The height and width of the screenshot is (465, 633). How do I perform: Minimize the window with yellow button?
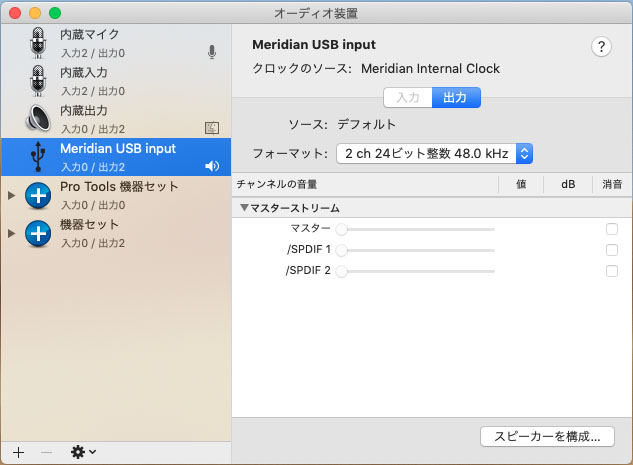[x=35, y=13]
